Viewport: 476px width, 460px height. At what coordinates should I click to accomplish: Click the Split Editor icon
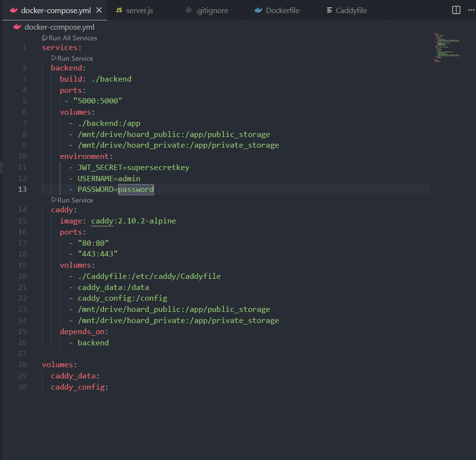tap(456, 10)
